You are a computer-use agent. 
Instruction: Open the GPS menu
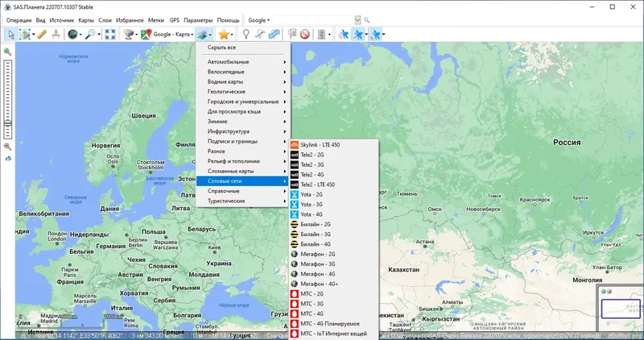pos(175,20)
